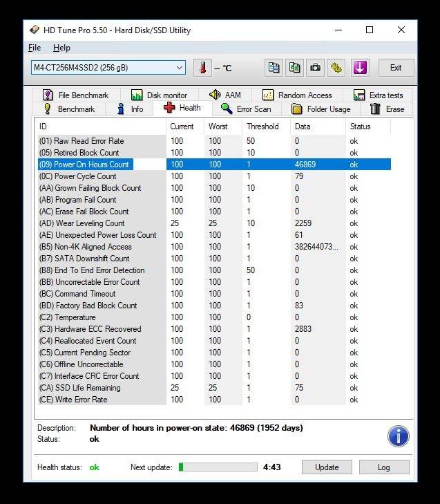This screenshot has height=504, width=440.
Task: Switch to the AAM tab
Action: (x=224, y=95)
